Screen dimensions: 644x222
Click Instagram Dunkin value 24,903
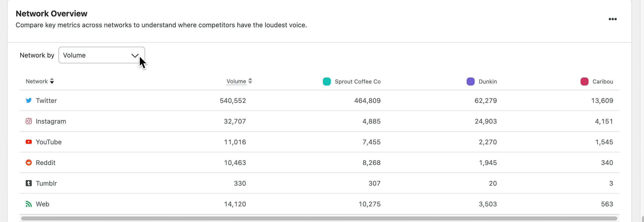point(486,121)
